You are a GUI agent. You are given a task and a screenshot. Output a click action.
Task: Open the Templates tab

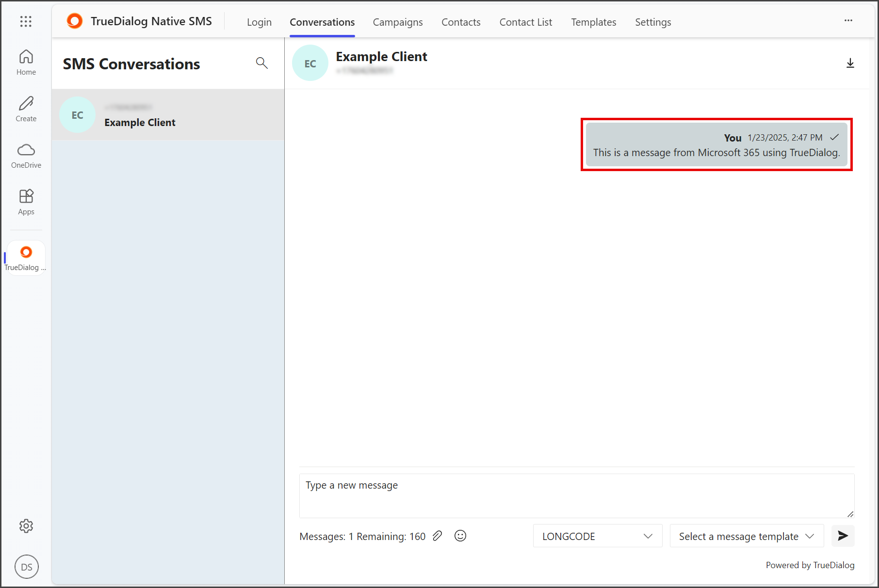(x=594, y=22)
